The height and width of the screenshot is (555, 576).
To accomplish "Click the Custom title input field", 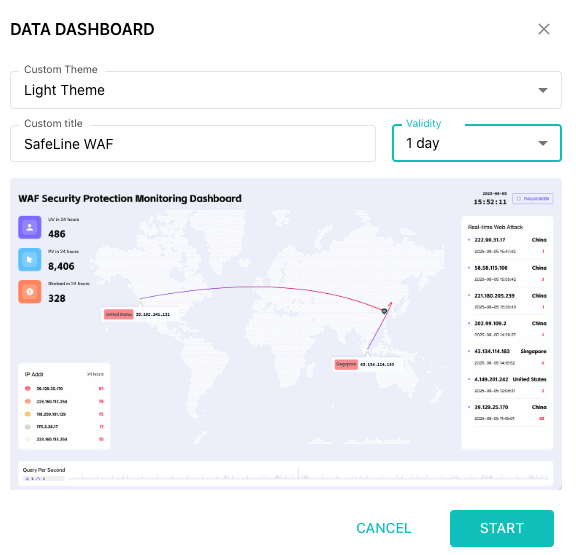I will [193, 144].
